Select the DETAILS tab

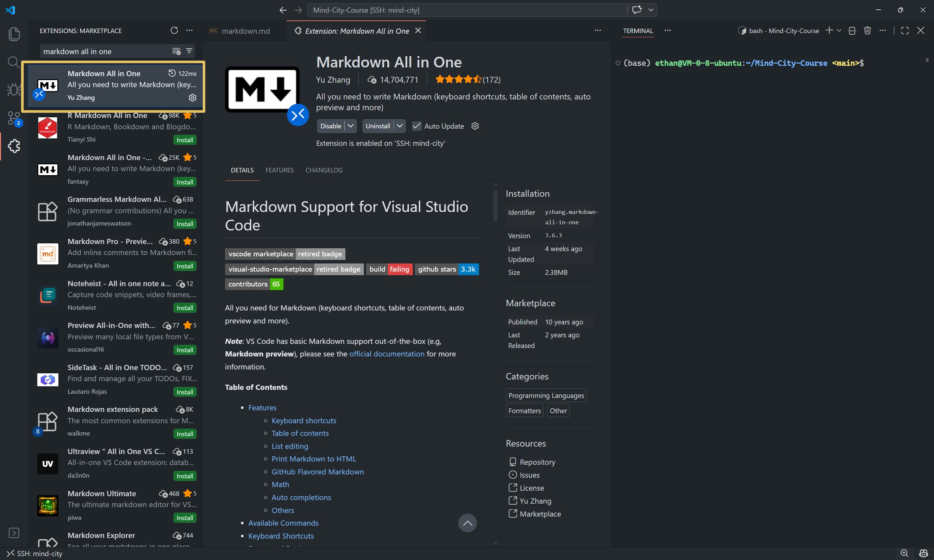pos(242,170)
